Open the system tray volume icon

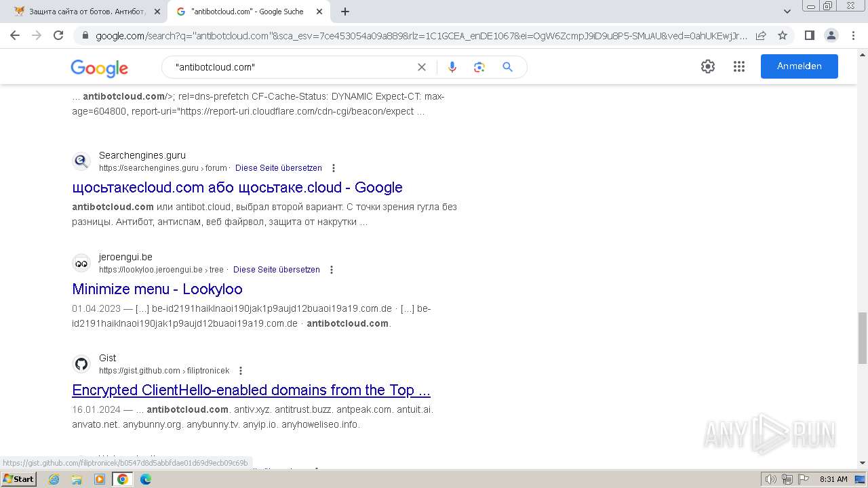pos(770,479)
